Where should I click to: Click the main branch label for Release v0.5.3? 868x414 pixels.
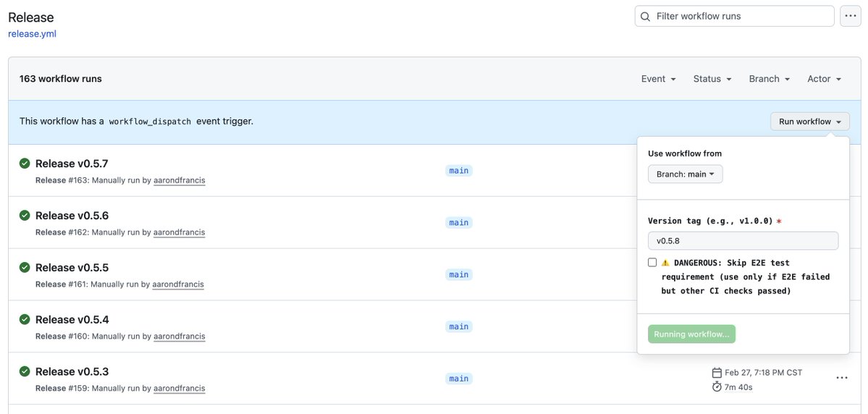459,379
